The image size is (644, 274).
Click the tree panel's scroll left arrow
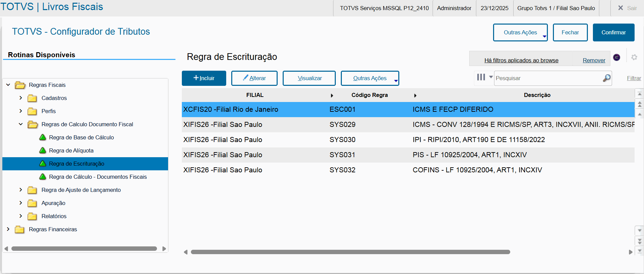[6, 249]
